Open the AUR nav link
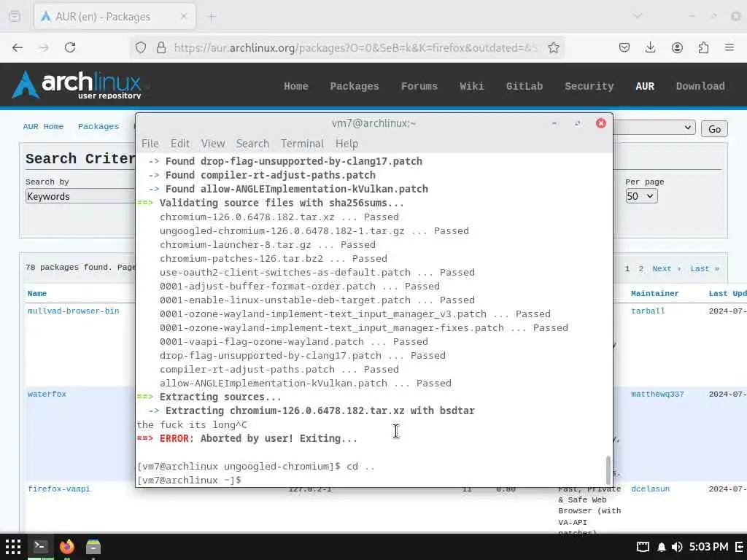Image resolution: width=747 pixels, height=560 pixels. [x=645, y=86]
